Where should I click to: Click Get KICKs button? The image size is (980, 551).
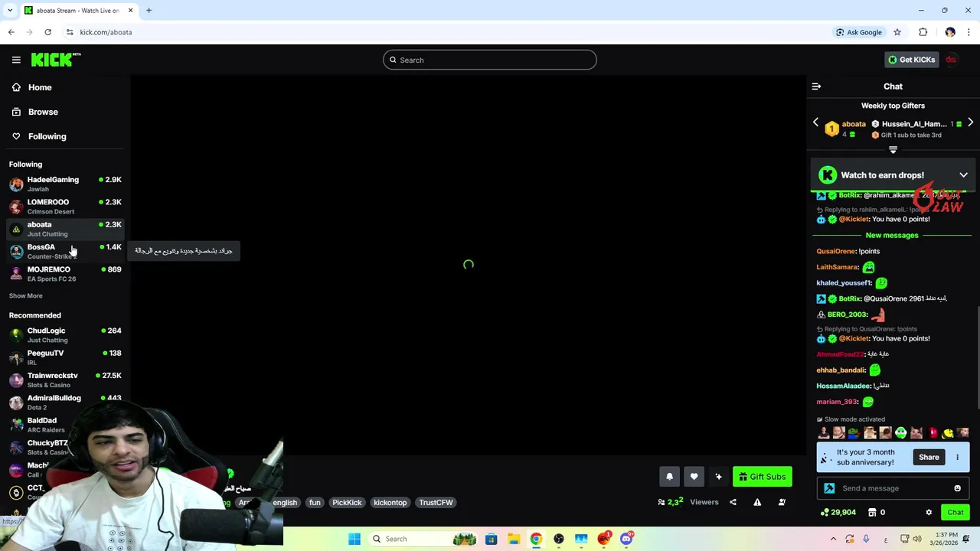coord(911,60)
